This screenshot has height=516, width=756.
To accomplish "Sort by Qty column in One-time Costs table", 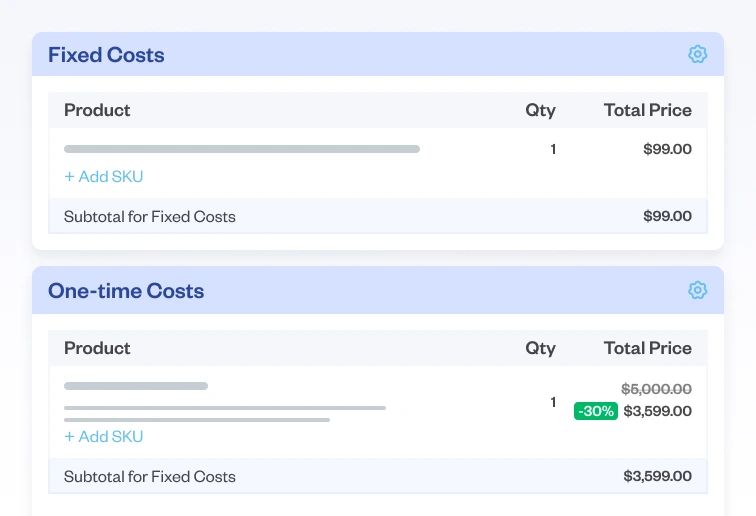I will pyautogui.click(x=540, y=348).
